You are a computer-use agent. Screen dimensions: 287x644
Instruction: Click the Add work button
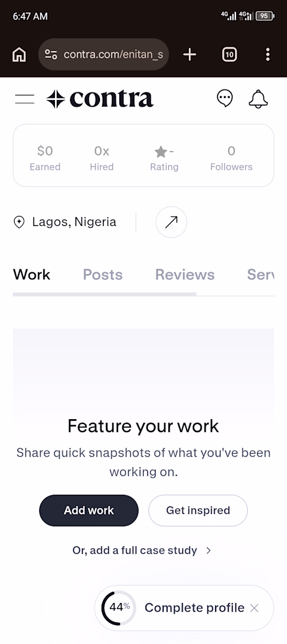tap(89, 511)
